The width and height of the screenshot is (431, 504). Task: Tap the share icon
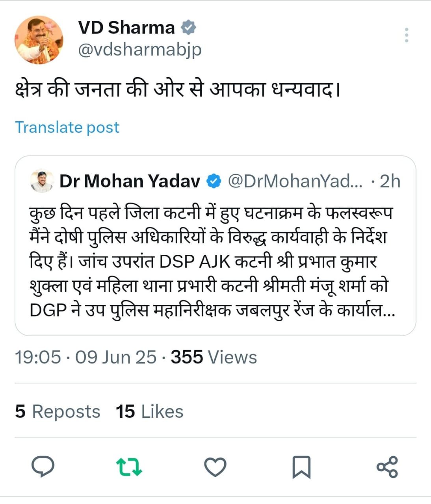click(x=387, y=467)
